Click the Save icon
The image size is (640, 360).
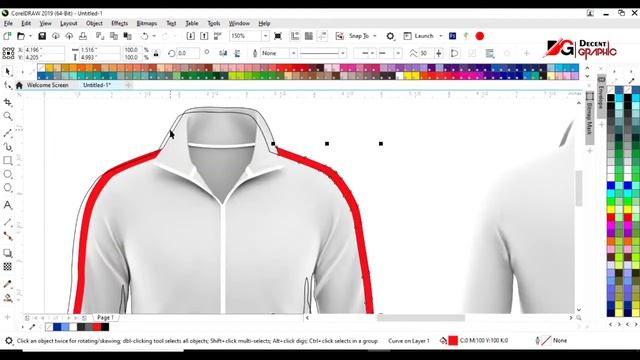pyautogui.click(x=42, y=36)
